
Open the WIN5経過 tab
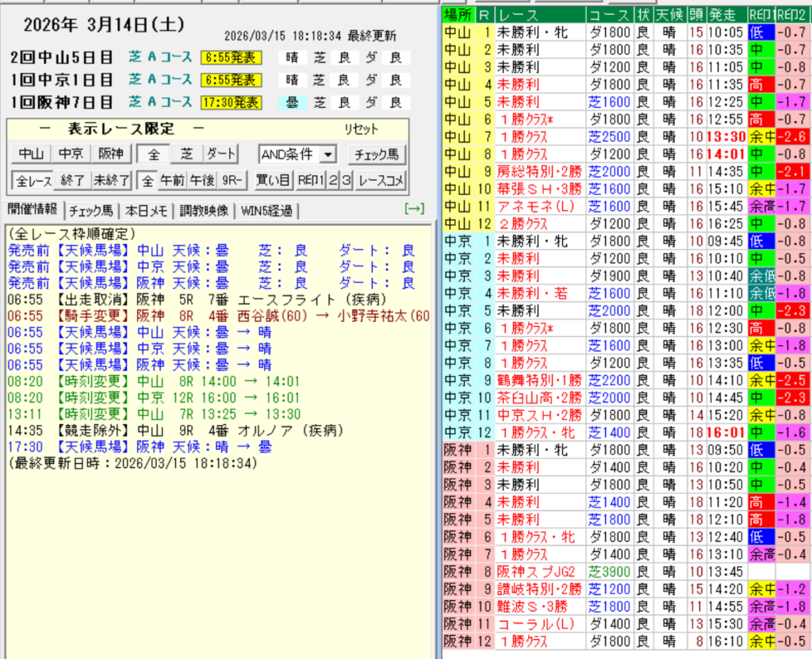pos(267,210)
